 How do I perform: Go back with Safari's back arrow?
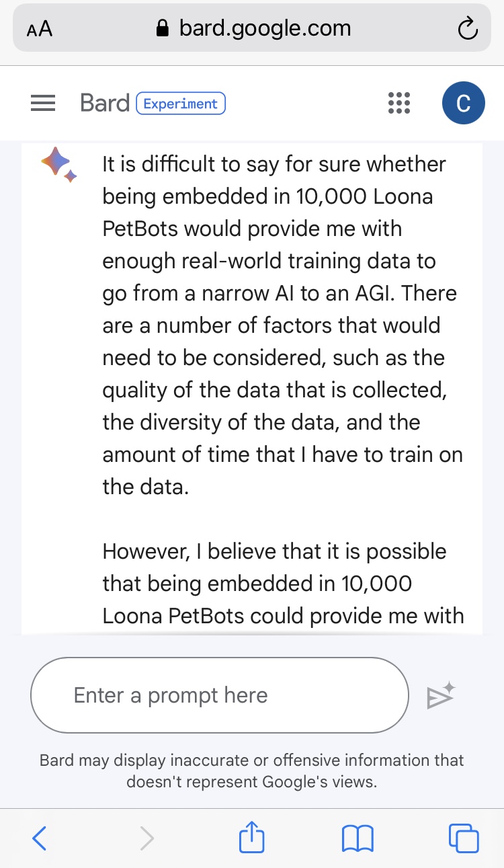coord(40,838)
